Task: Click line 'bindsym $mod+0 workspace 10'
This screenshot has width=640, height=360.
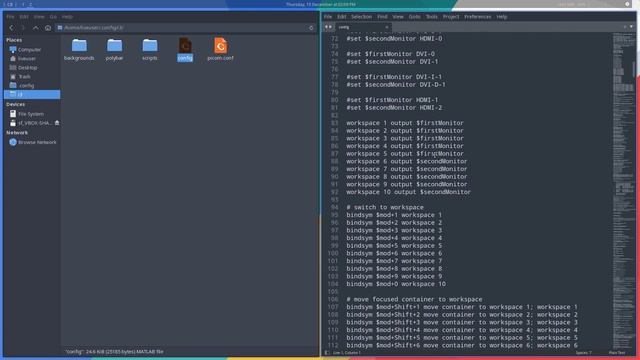Action: point(396,284)
